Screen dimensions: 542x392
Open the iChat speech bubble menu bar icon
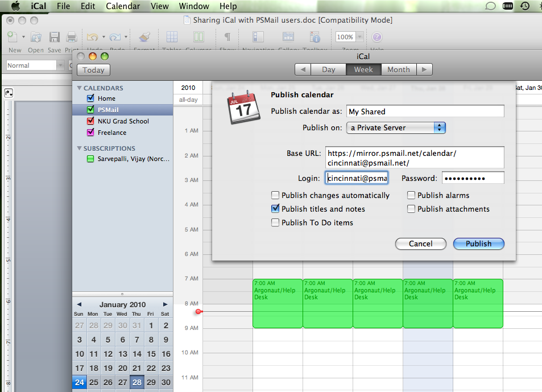(490, 6)
